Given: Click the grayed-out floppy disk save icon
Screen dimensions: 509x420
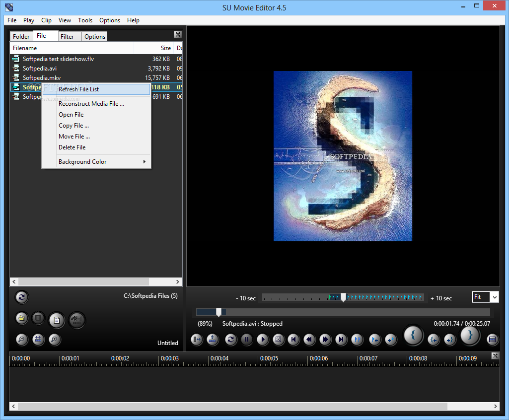Looking at the screenshot, I should 38,318.
